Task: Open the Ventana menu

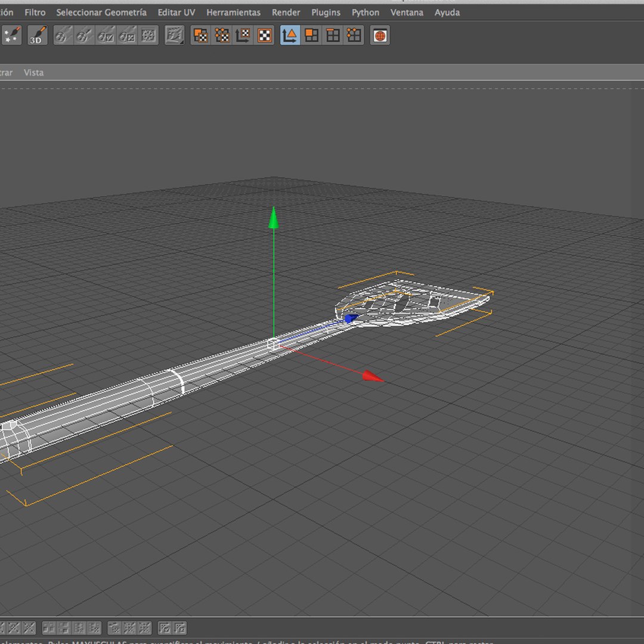Action: (407, 13)
